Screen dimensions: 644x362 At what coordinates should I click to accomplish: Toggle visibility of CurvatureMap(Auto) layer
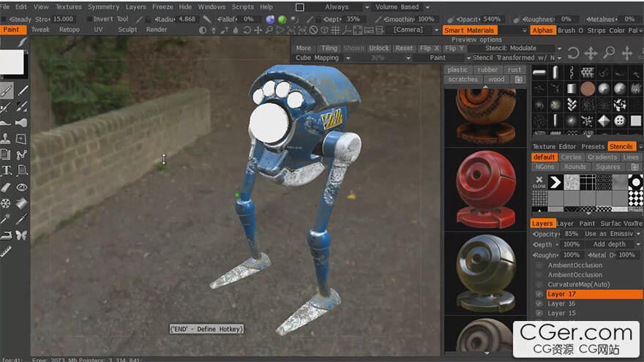pyautogui.click(x=539, y=284)
